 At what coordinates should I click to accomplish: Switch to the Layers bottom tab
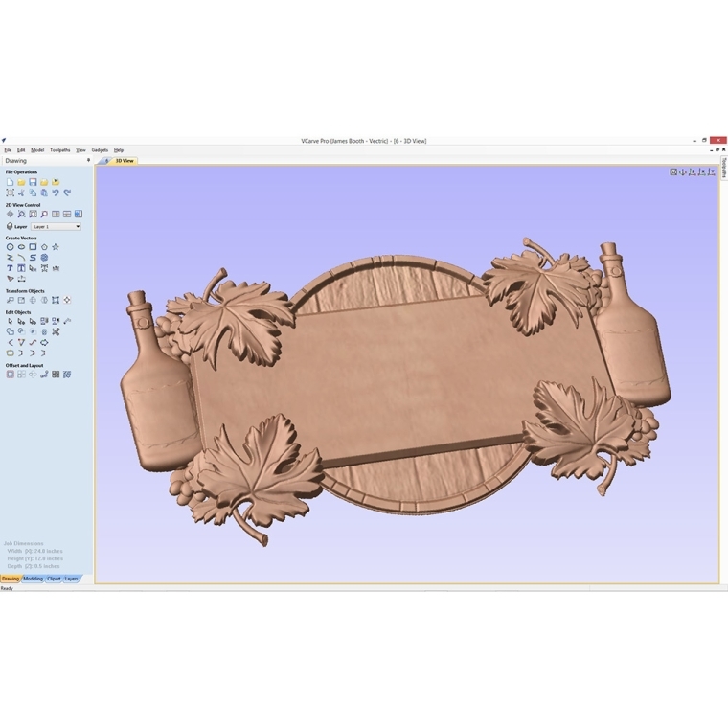[71, 579]
